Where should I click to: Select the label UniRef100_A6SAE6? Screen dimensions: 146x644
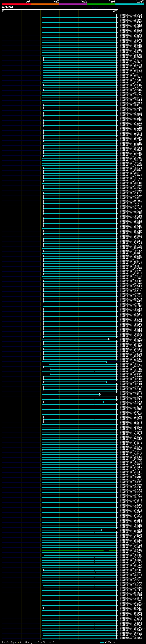click(x=131, y=399)
